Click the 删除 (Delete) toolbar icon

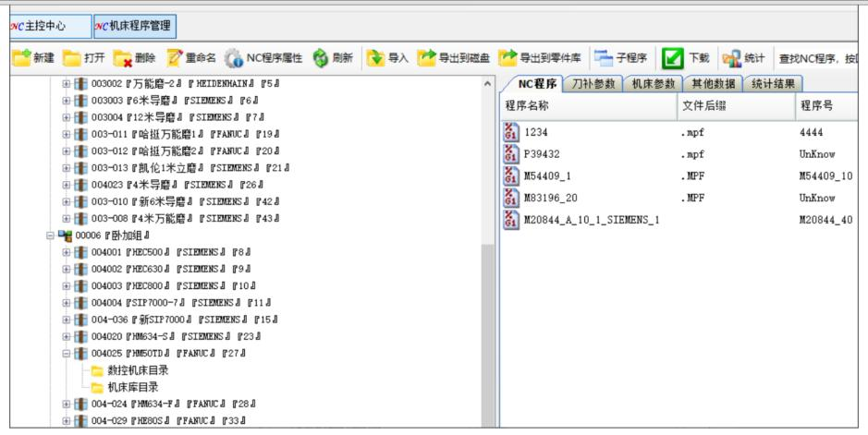(x=122, y=58)
